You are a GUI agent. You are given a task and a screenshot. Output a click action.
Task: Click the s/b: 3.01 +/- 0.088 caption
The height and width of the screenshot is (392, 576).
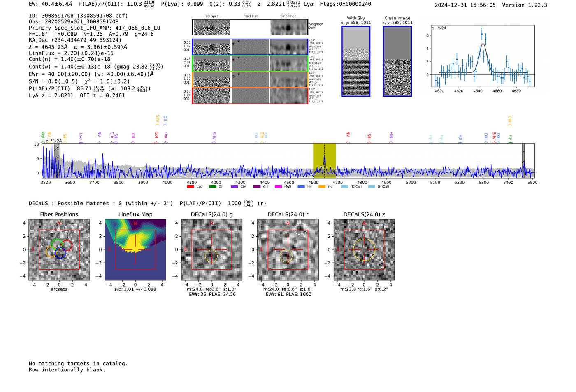click(x=135, y=289)
